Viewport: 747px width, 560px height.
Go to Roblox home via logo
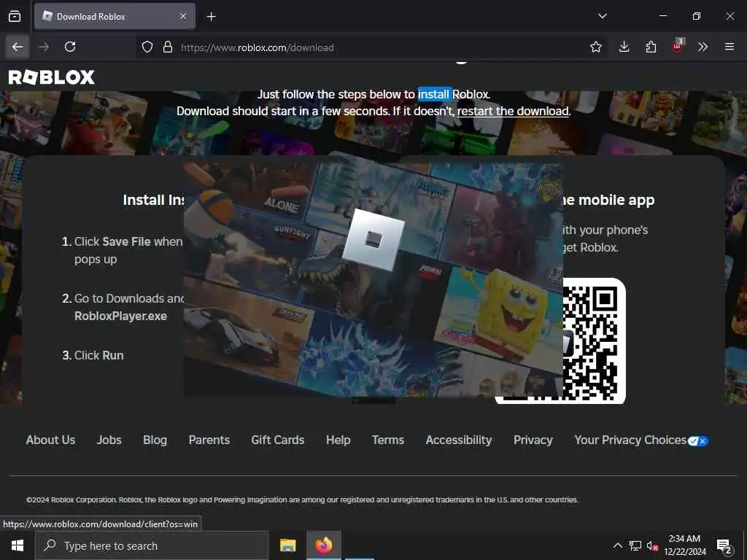(52, 77)
